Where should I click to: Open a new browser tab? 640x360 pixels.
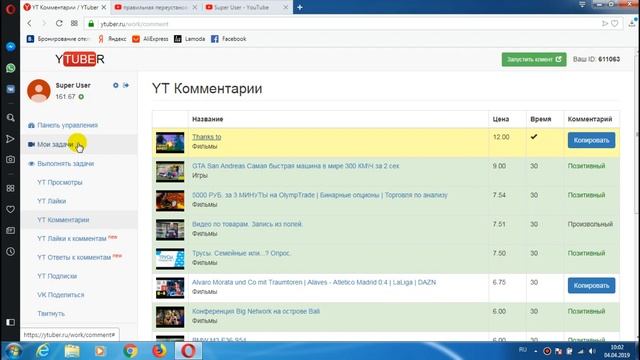click(300, 7)
